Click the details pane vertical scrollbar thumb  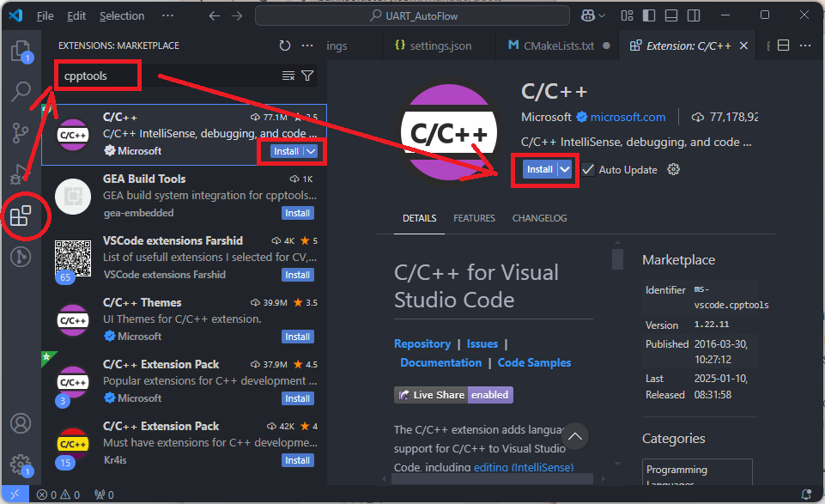click(618, 258)
